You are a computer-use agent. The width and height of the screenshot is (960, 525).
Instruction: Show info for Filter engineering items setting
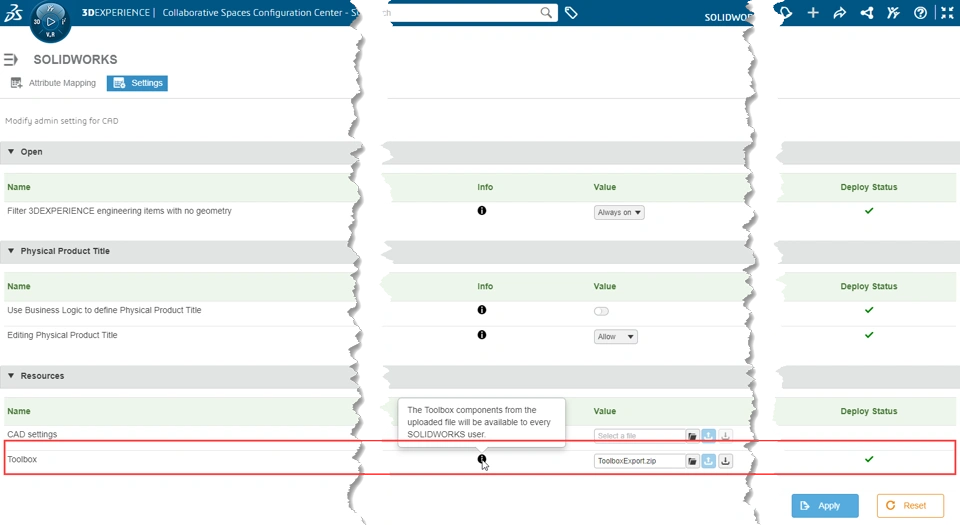point(482,210)
